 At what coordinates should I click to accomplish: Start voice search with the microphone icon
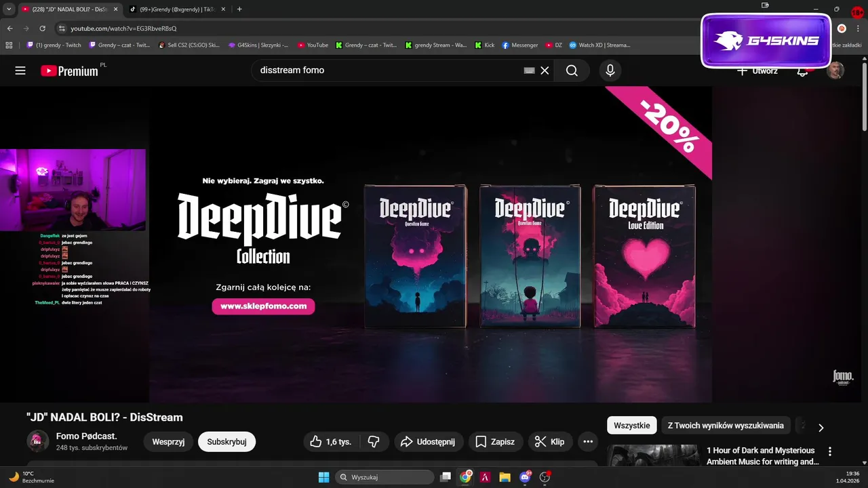click(610, 70)
